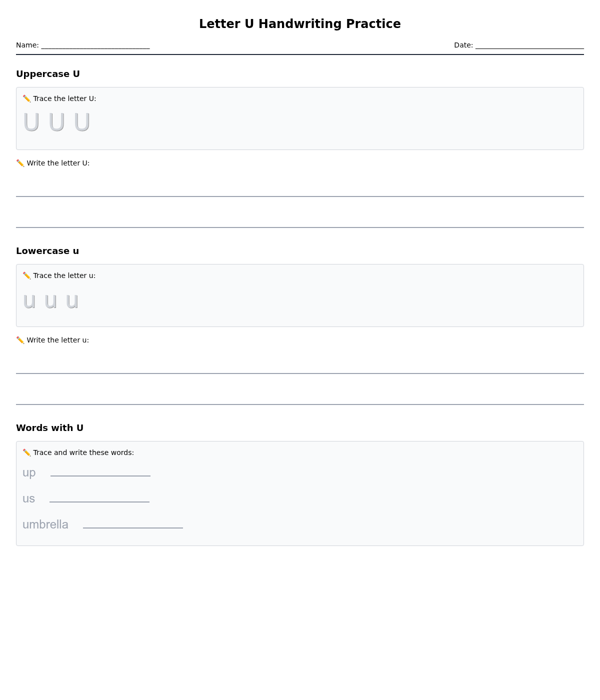Click the "Lowercase u" section heading
The height and width of the screenshot is (700, 600).
click(x=47, y=251)
